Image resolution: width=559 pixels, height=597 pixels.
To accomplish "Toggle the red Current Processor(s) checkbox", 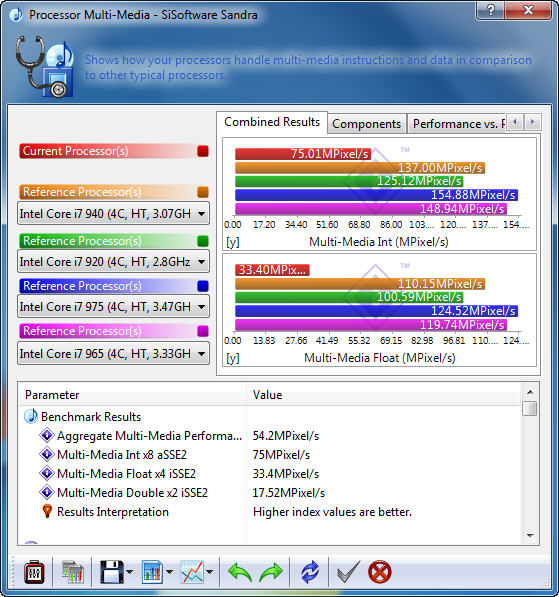I will tap(203, 151).
